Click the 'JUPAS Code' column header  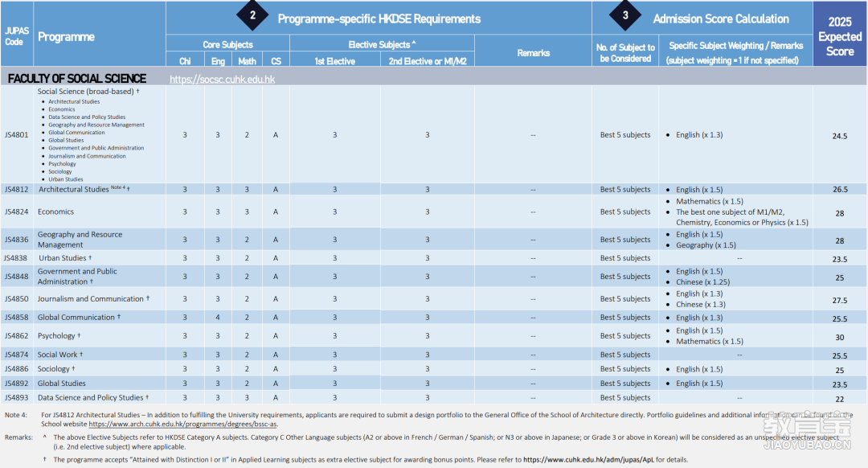point(17,36)
